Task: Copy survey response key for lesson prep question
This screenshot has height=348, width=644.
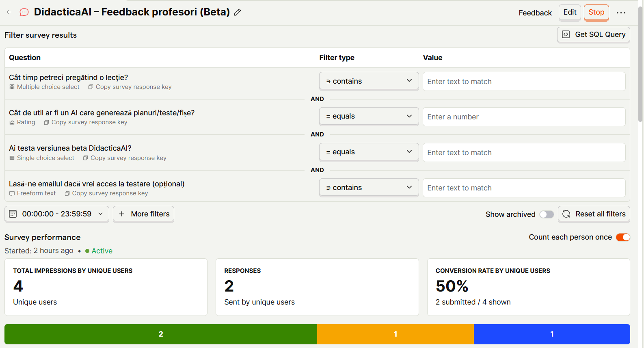Action: click(x=130, y=87)
